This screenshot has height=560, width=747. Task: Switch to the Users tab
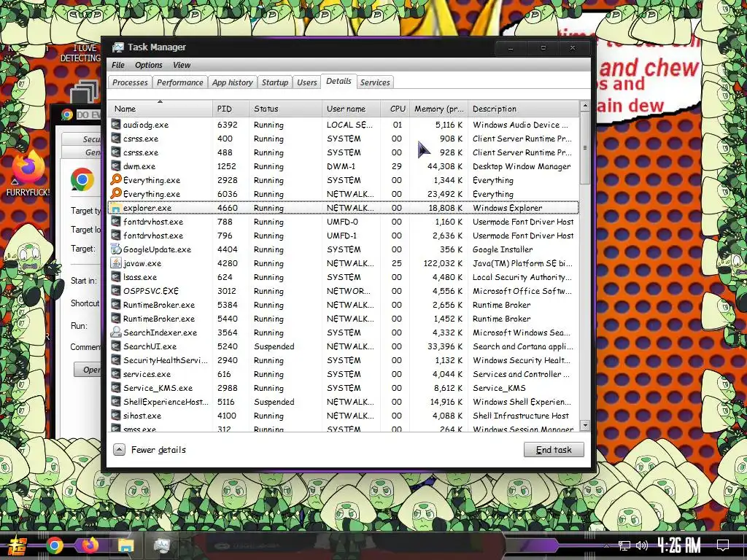pyautogui.click(x=307, y=82)
